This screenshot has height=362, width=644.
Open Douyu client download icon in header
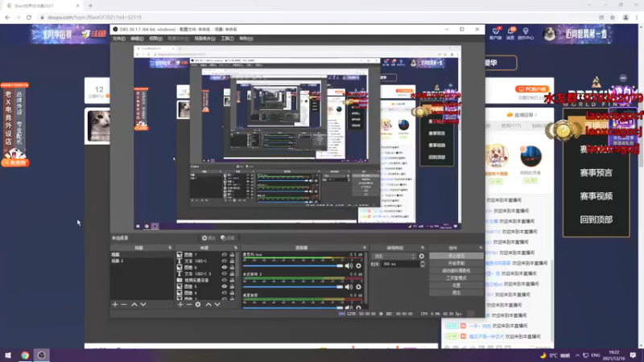[496, 33]
